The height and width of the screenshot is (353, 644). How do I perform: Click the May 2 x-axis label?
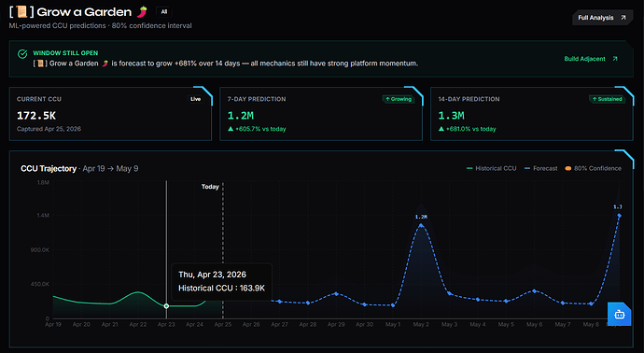(421, 324)
